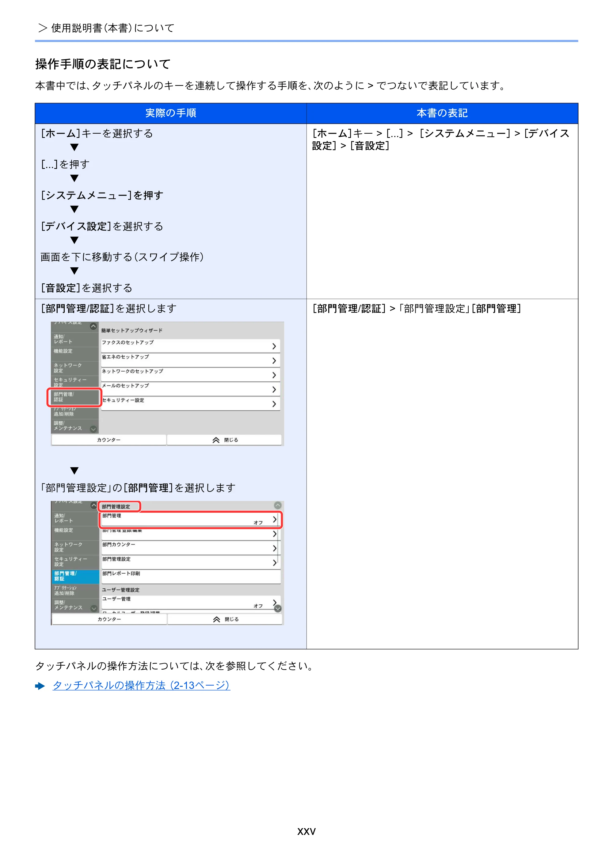Click text [システムメニュー]を押す
This screenshot has height=868, width=613.
click(x=102, y=195)
